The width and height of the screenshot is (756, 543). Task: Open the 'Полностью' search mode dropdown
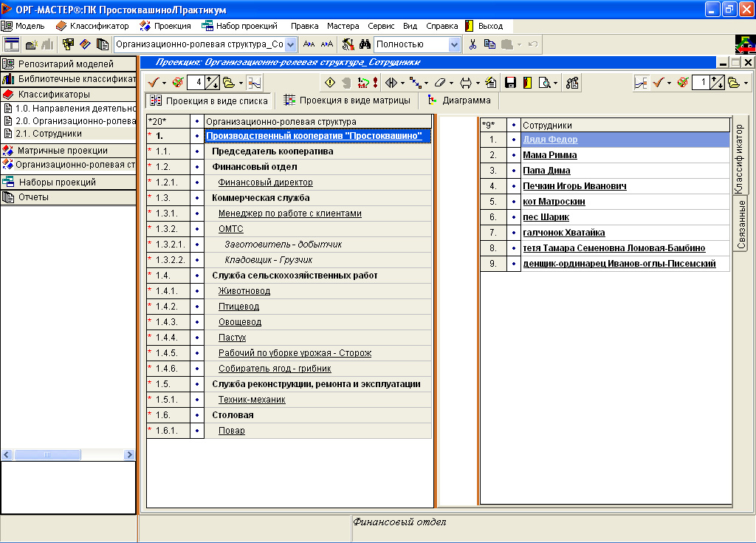(455, 44)
